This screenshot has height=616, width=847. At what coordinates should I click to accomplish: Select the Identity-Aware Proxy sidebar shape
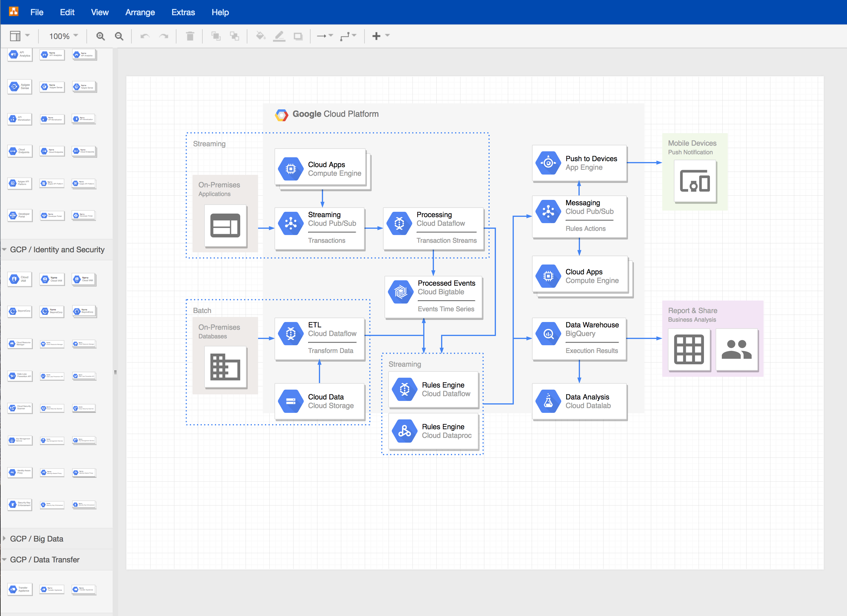pos(20,472)
